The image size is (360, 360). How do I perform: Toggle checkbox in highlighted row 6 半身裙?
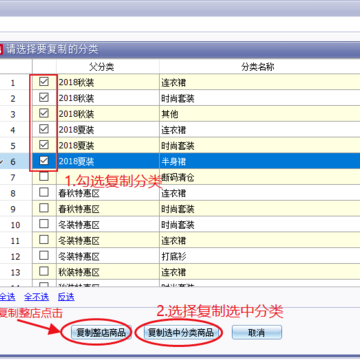click(44, 161)
